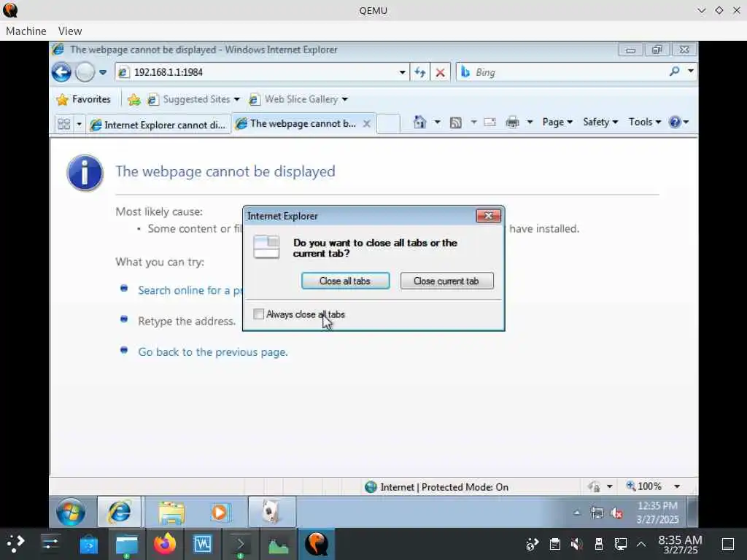Click Windows network tray icon
747x560 pixels.
(x=597, y=513)
